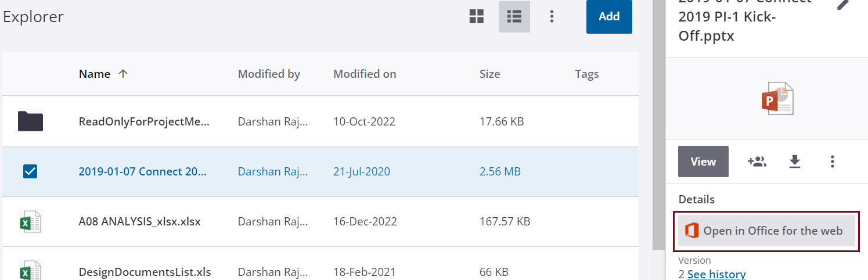
Task: Click the See history link
Action: [716, 274]
